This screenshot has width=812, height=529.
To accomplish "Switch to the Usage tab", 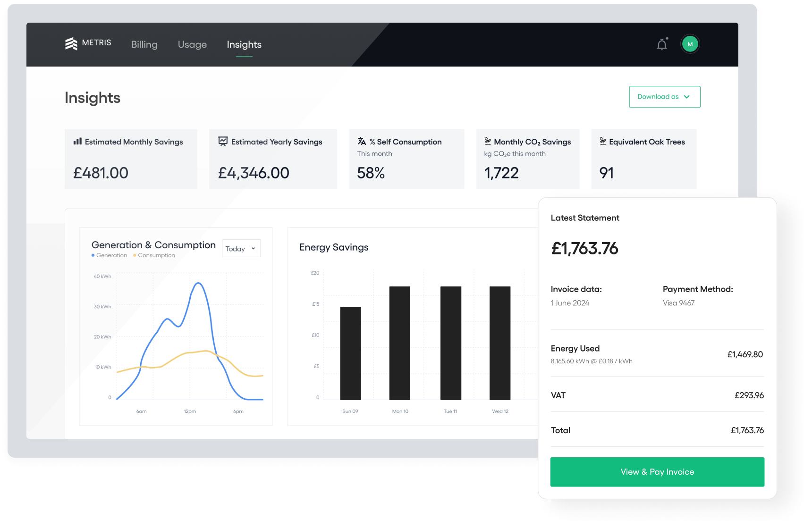I will (x=192, y=44).
